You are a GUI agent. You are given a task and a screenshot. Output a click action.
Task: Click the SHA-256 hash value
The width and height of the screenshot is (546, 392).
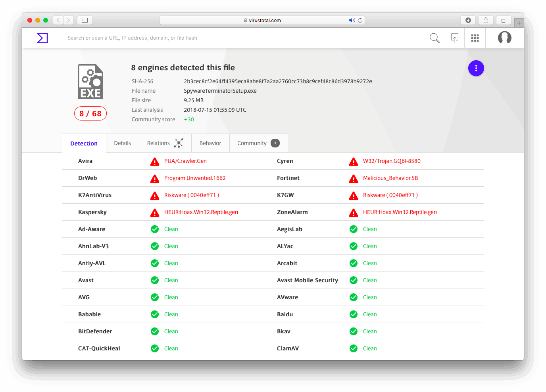tap(278, 81)
